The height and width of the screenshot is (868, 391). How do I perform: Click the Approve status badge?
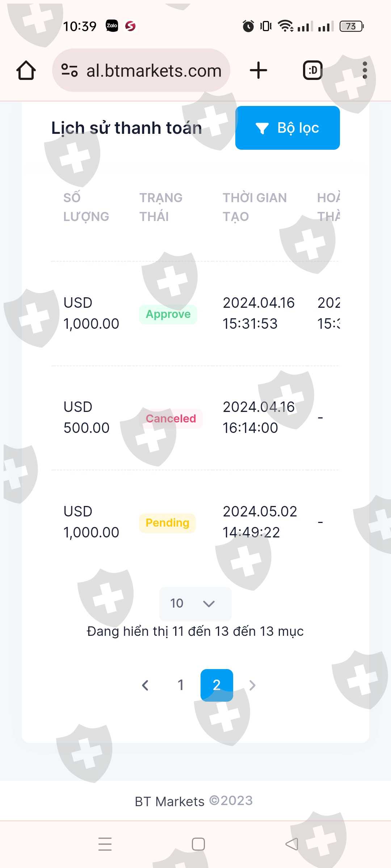[168, 314]
